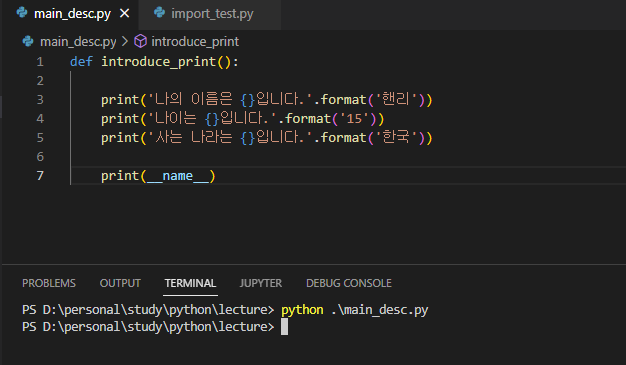Open the PROBLEMS panel tab
The width and height of the screenshot is (626, 365).
[49, 283]
